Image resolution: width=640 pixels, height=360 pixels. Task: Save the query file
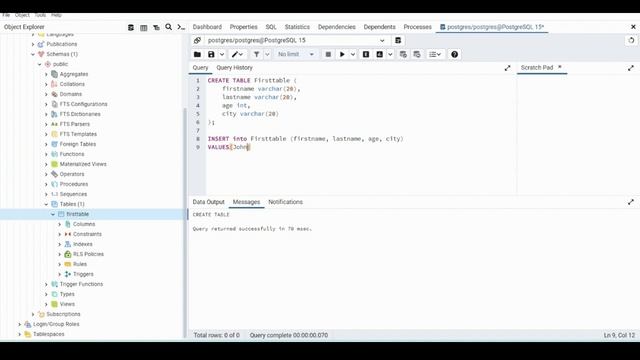(x=211, y=54)
